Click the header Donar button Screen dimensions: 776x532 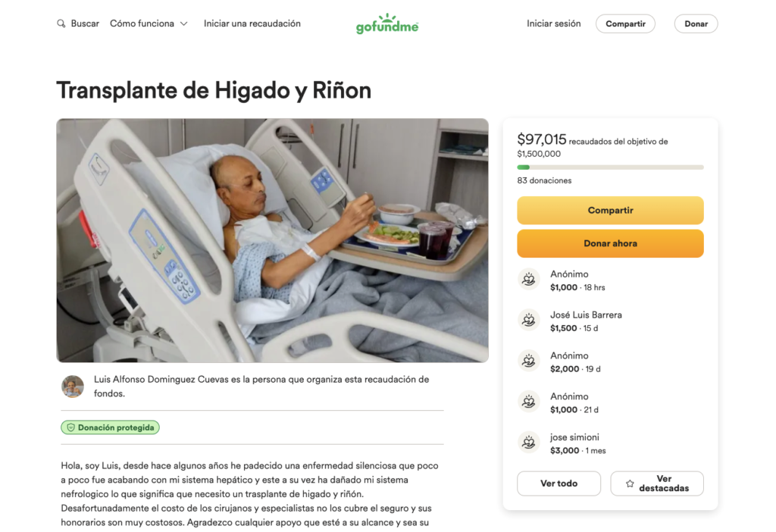696,23
